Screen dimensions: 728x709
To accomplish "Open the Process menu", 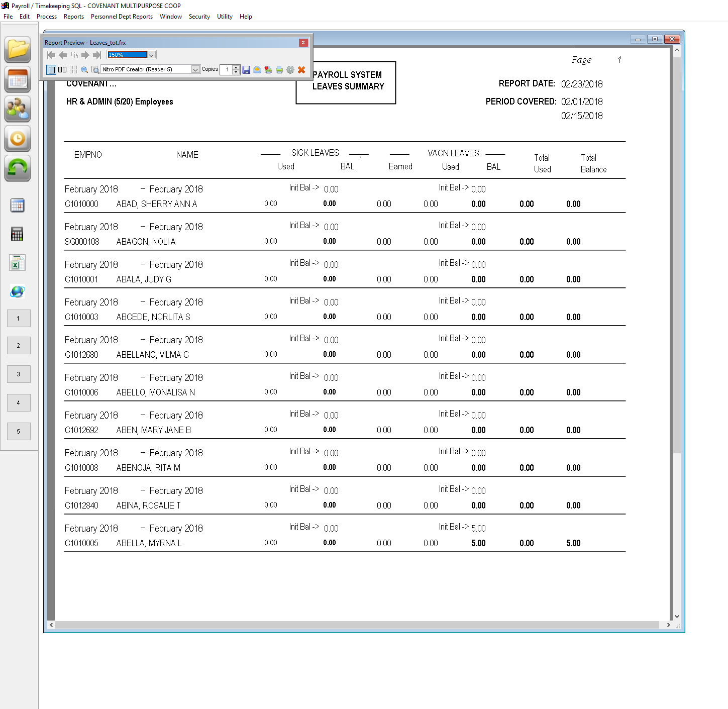I will coord(47,17).
